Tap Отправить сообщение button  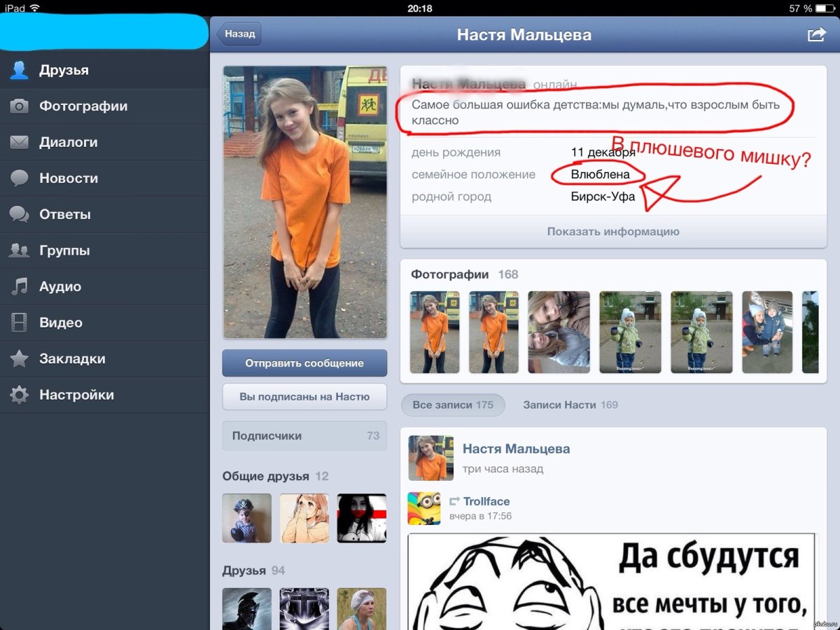pyautogui.click(x=304, y=363)
